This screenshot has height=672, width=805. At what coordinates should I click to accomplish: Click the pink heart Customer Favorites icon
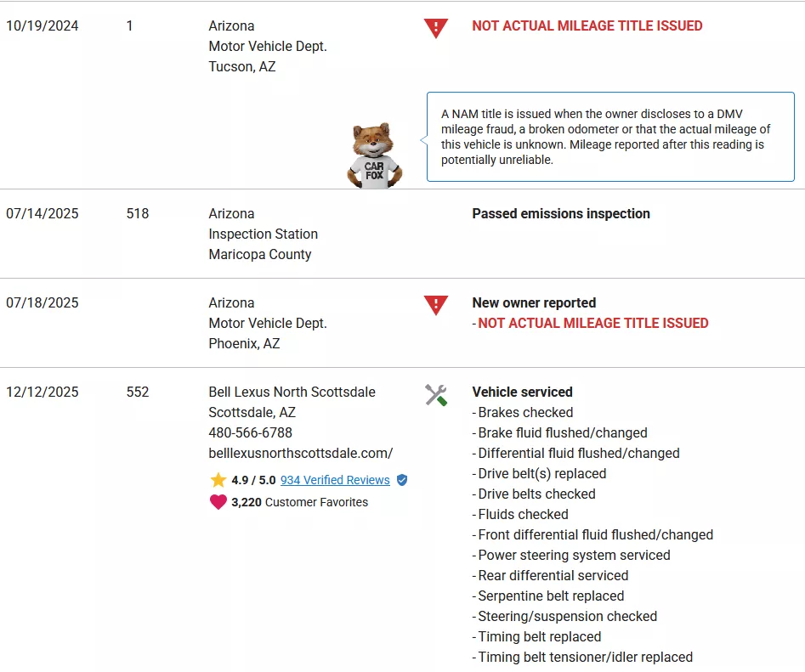click(x=218, y=502)
